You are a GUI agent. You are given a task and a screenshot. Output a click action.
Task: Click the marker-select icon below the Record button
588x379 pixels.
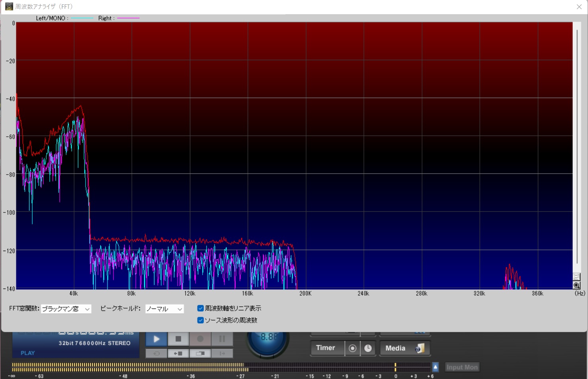tap(200, 353)
